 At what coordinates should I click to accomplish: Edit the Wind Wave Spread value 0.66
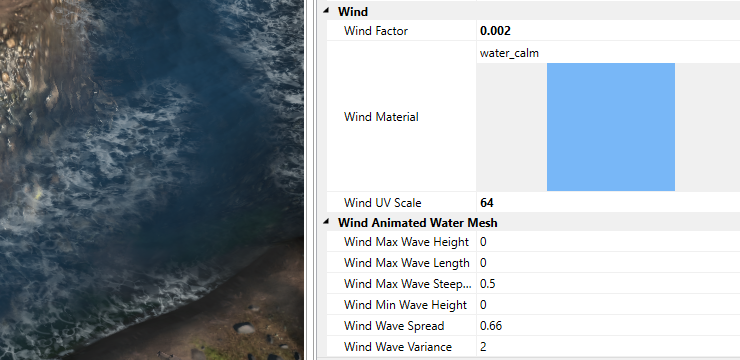tap(608, 326)
